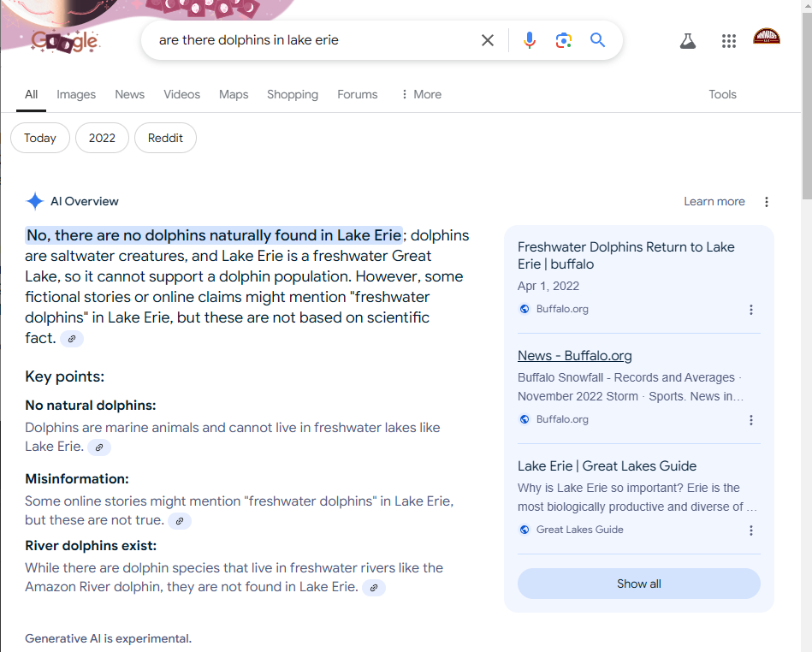Apply the Today filter chip
Image resolution: width=812 pixels, height=652 pixels.
pos(40,138)
